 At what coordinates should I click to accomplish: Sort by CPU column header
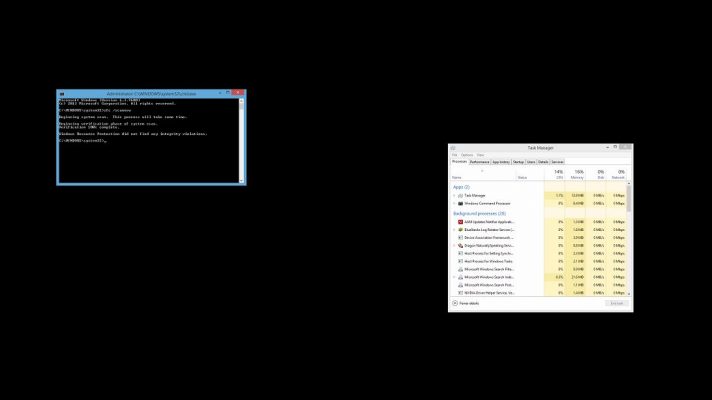[554, 174]
